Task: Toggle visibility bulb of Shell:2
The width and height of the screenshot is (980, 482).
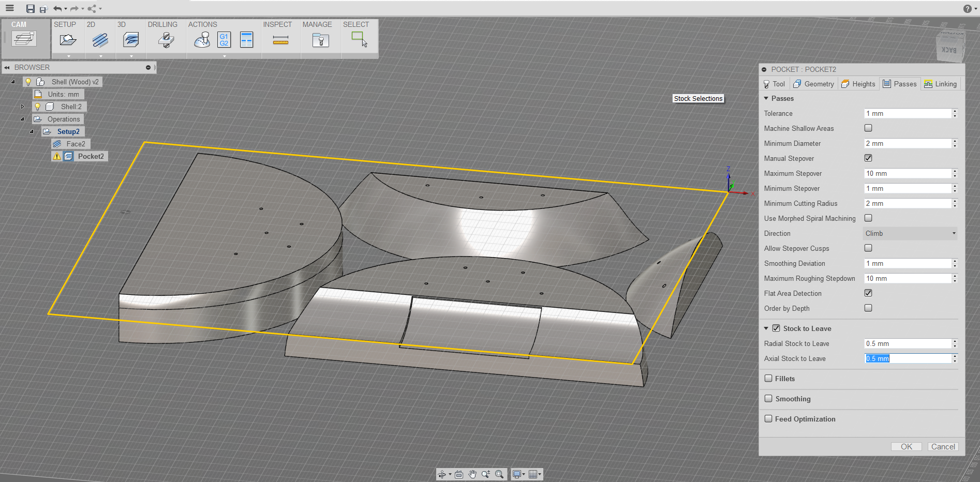Action: 37,107
